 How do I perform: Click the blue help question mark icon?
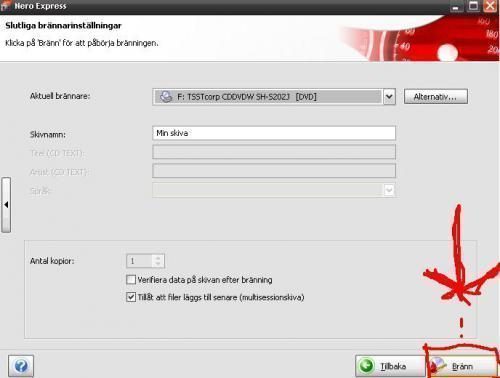[x=21, y=366]
